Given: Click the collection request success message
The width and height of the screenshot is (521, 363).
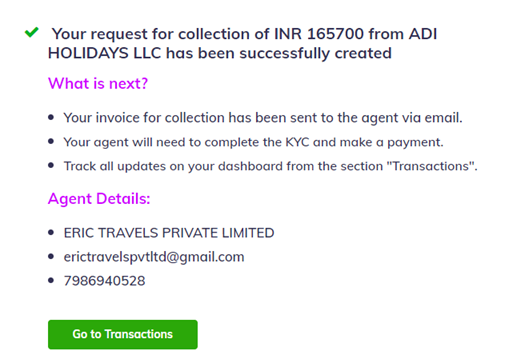Looking at the screenshot, I should tap(242, 44).
